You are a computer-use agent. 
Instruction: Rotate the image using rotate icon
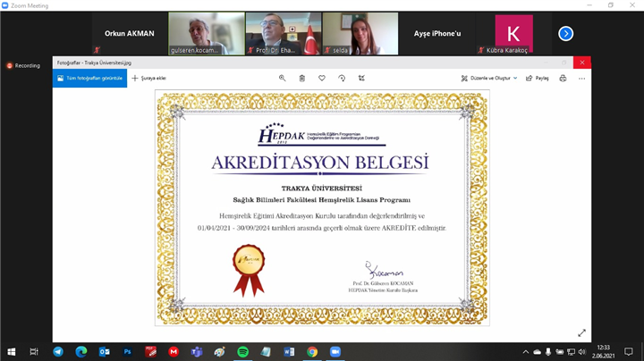(x=342, y=78)
